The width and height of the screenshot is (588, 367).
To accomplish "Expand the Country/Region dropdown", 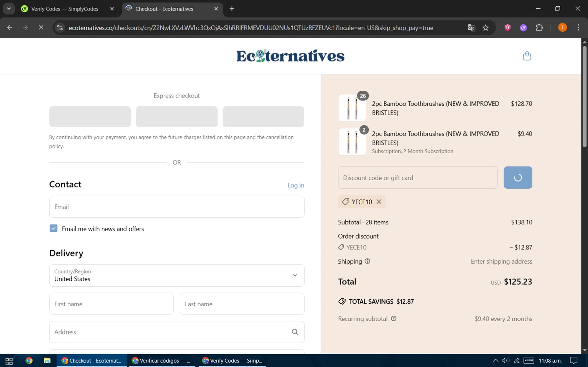I will click(x=177, y=275).
